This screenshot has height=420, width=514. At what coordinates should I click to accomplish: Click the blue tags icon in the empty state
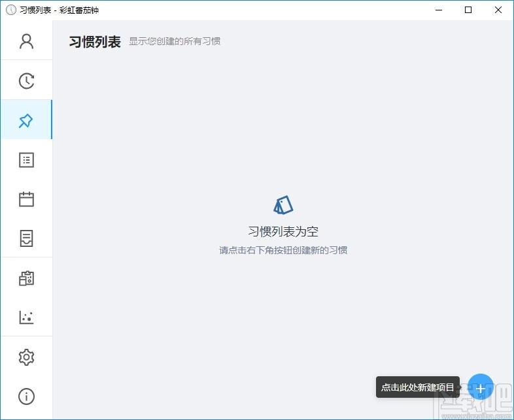283,205
